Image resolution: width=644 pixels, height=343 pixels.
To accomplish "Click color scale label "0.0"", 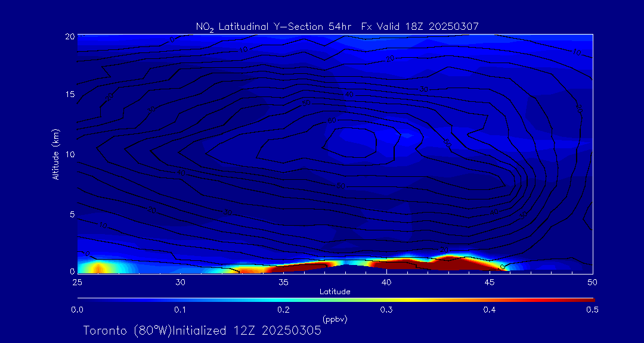I will coord(77,310).
